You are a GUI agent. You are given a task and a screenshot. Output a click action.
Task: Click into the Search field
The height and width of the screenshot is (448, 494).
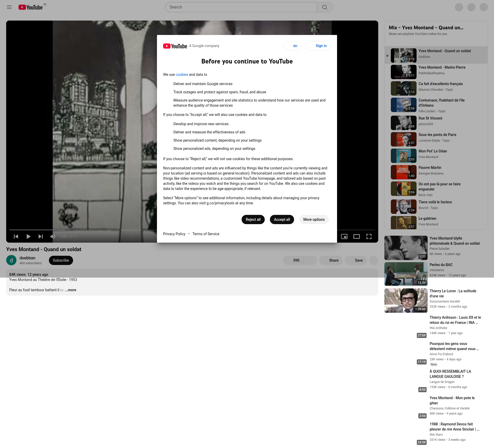(241, 7)
